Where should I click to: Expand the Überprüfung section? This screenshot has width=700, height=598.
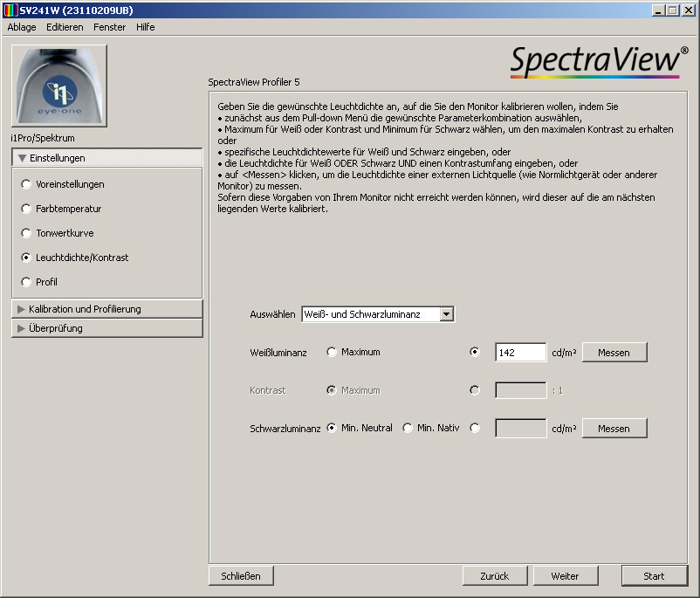tap(107, 328)
